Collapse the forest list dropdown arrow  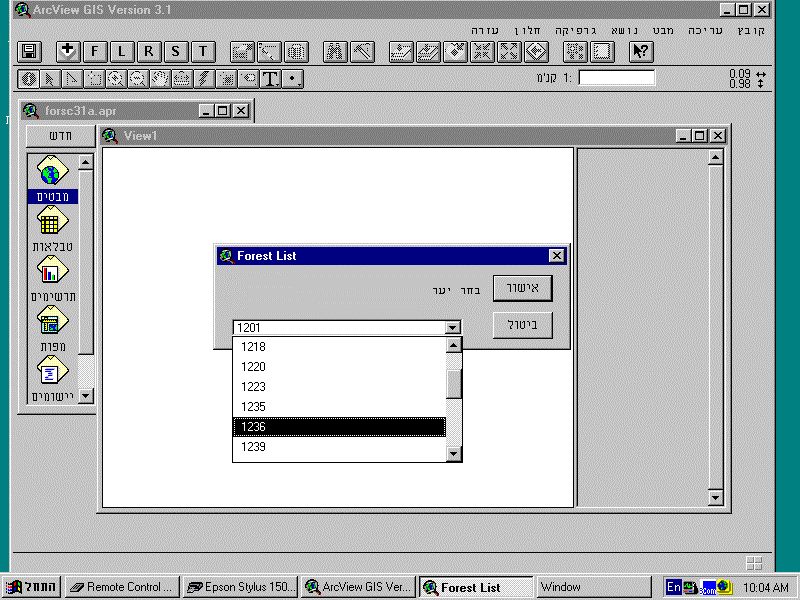pos(452,327)
